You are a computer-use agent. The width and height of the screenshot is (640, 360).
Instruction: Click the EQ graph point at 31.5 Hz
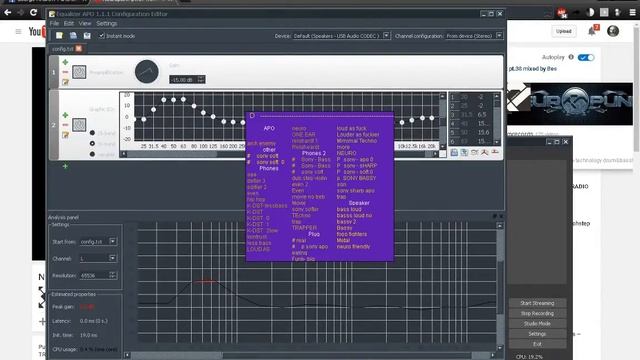(154, 109)
